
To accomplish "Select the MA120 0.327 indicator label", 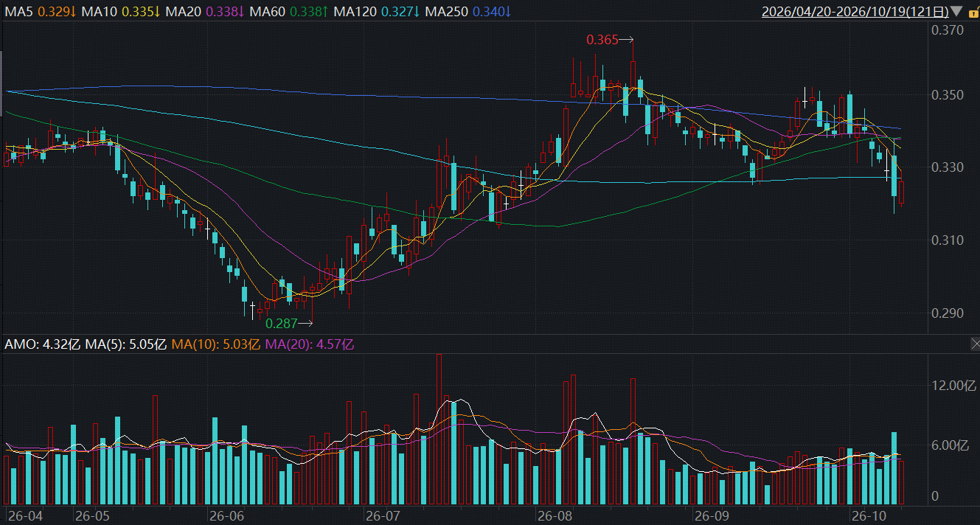I will click(377, 12).
